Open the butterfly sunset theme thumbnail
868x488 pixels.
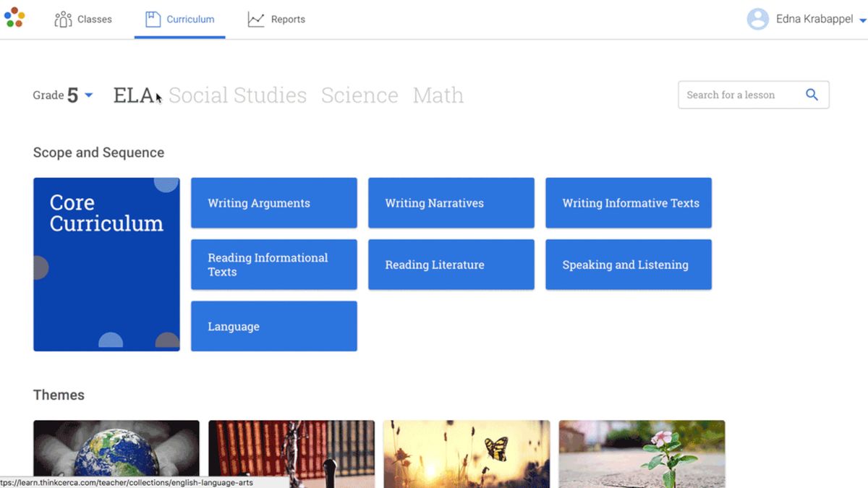pos(467,454)
